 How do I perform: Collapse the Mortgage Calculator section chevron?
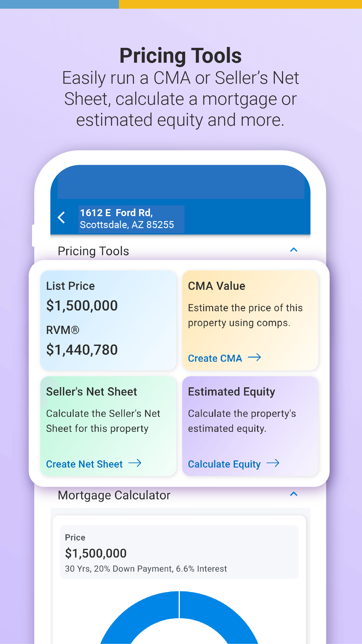point(294,494)
